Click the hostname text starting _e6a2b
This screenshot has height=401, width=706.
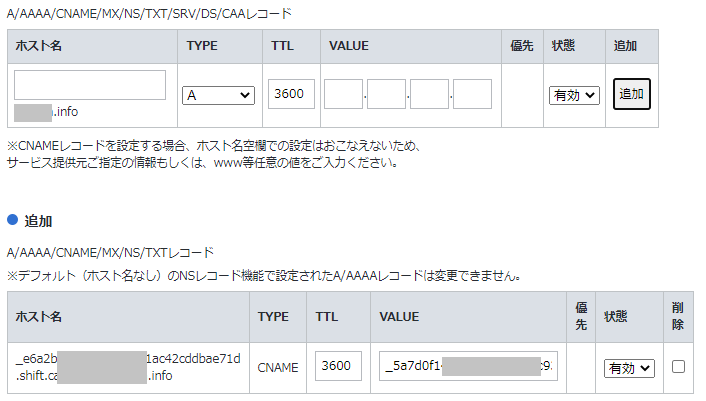(128, 367)
